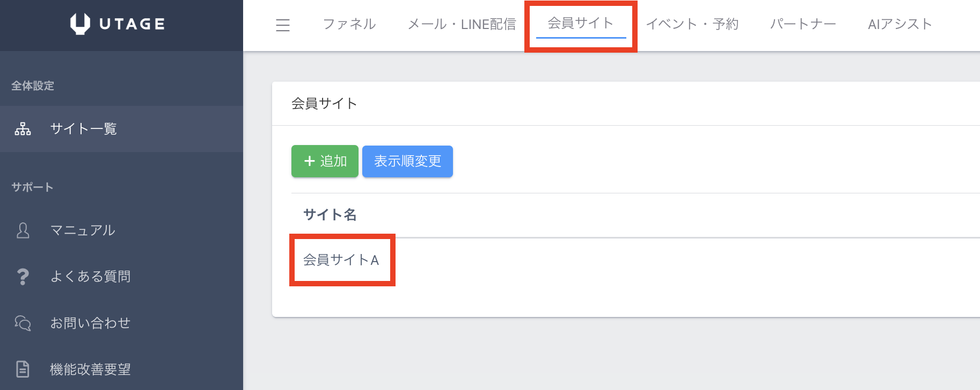Click the サイト名 column header

click(x=330, y=215)
